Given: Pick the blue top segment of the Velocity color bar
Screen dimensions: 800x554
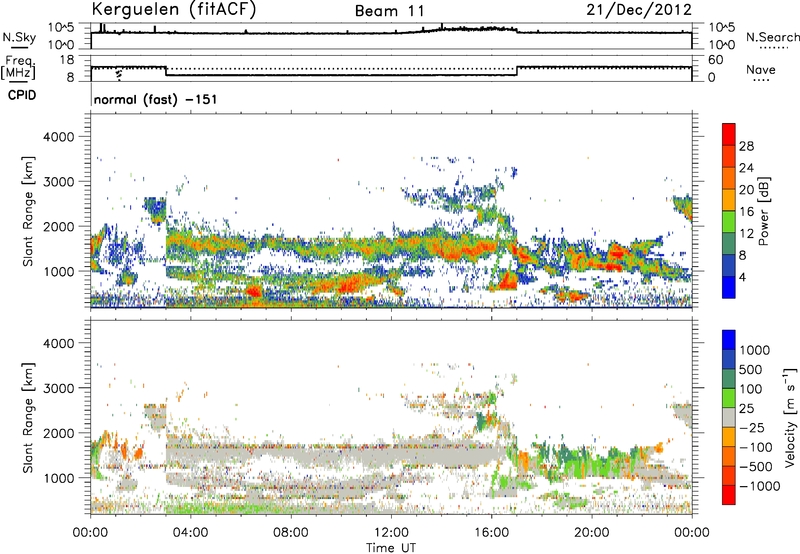Looking at the screenshot, I should [729, 339].
